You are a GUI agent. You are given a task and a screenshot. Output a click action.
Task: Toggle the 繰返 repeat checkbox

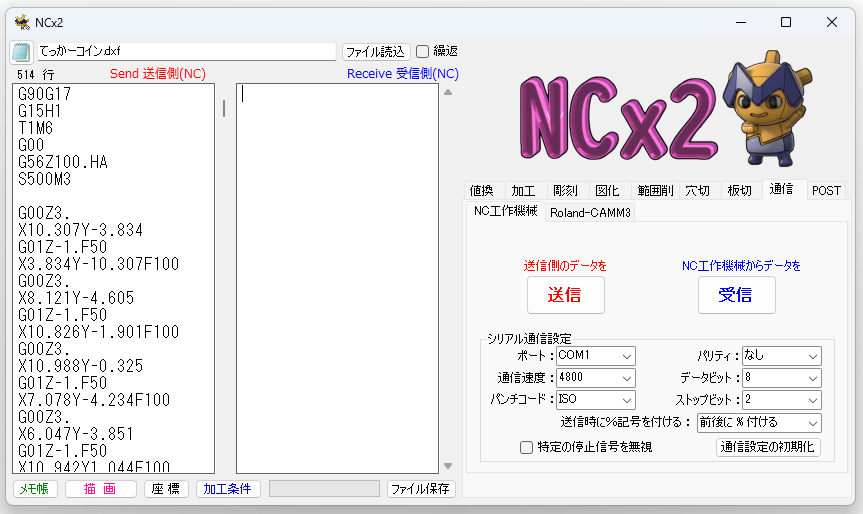pos(422,52)
